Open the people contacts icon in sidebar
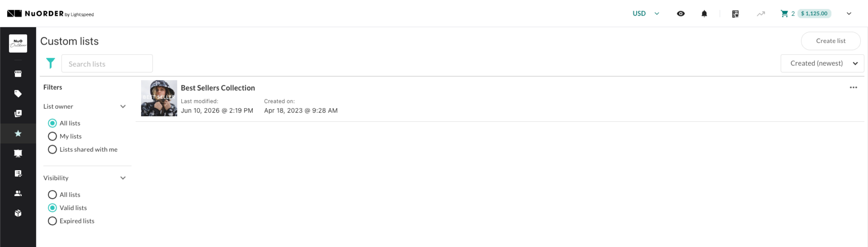 [18, 193]
